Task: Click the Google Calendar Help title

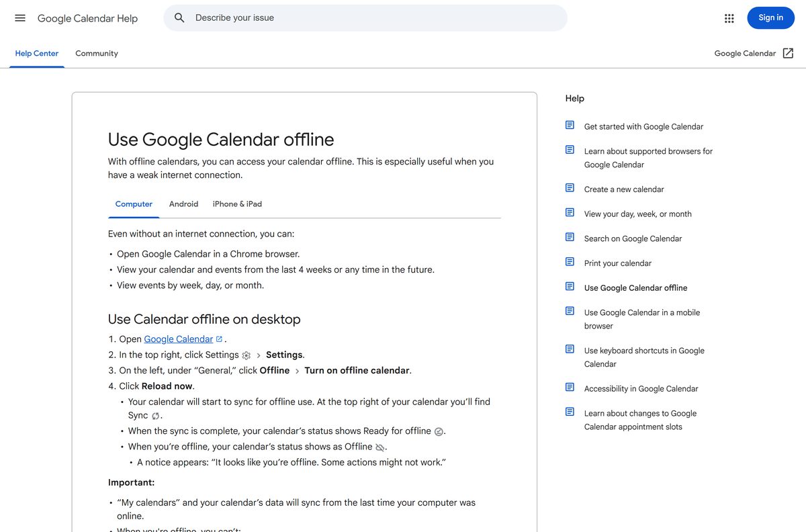Action: click(x=87, y=18)
